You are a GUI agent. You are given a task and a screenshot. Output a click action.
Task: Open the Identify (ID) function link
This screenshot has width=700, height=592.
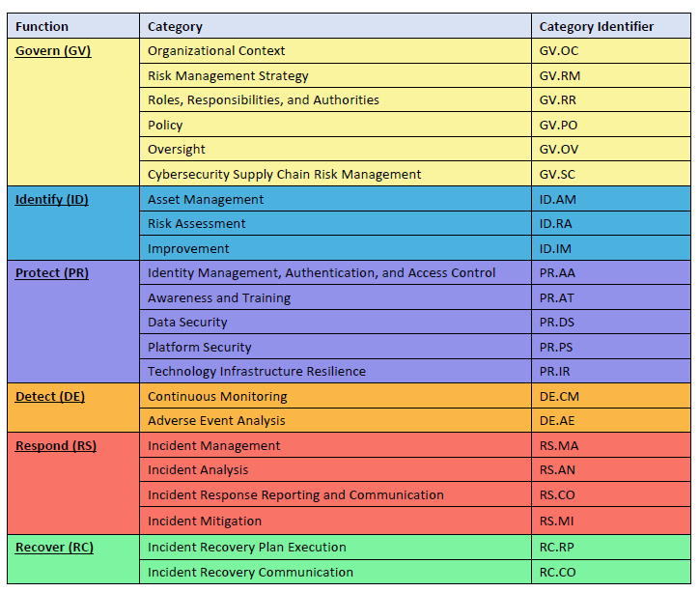52,200
